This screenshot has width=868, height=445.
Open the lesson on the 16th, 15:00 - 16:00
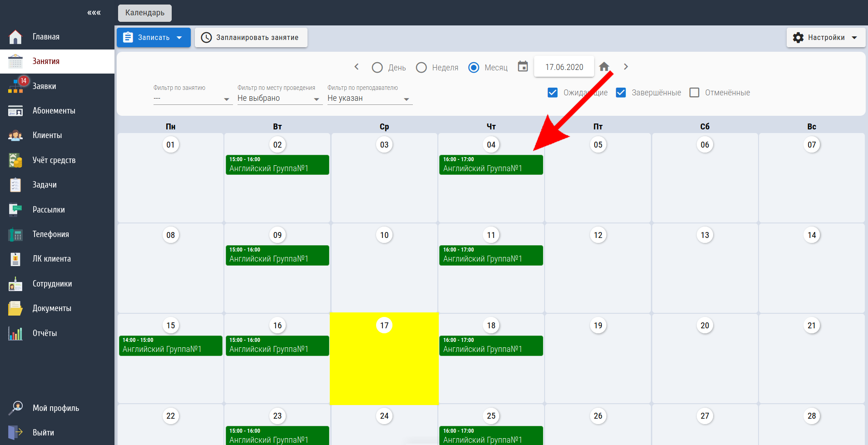point(278,346)
